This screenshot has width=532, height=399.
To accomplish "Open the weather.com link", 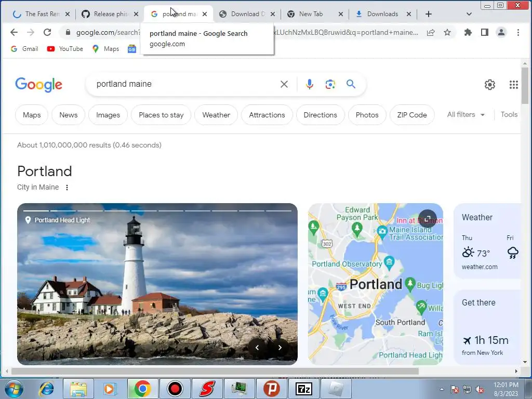I will pyautogui.click(x=480, y=267).
